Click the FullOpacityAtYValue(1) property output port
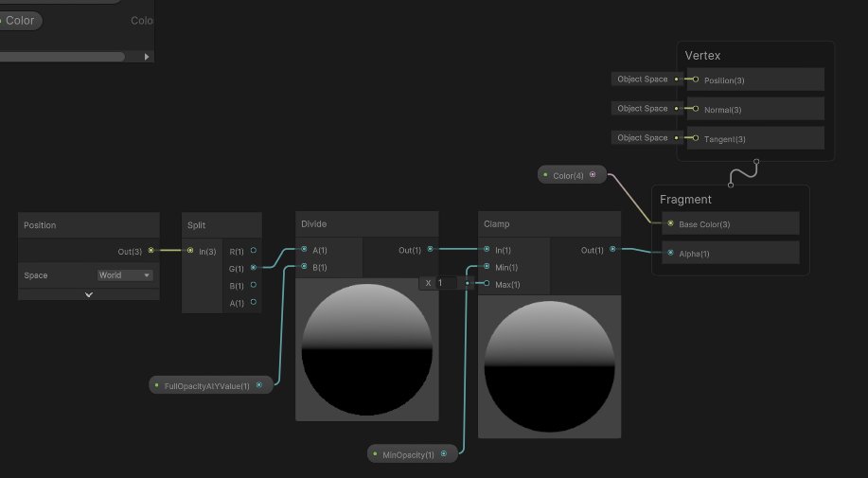868x478 pixels. [x=259, y=385]
